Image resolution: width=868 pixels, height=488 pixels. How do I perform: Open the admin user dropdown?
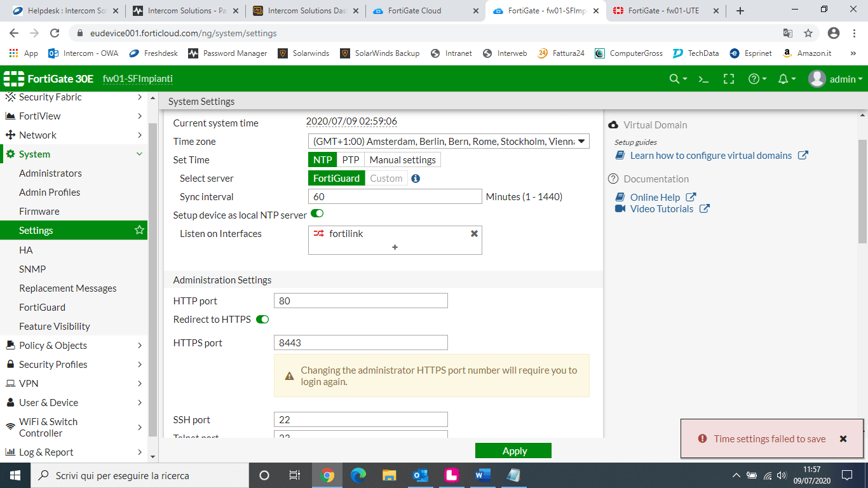[836, 79]
